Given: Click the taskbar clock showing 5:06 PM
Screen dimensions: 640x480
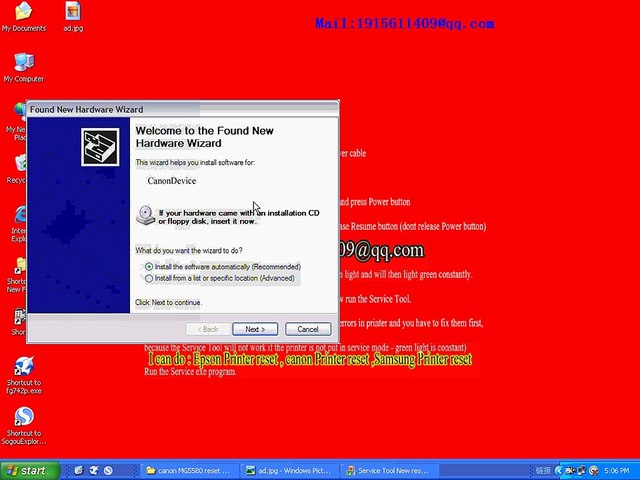Looking at the screenshot, I should 617,471.
